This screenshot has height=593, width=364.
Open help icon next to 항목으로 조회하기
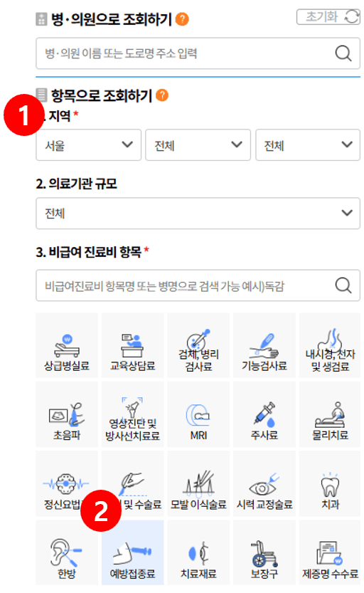[162, 95]
